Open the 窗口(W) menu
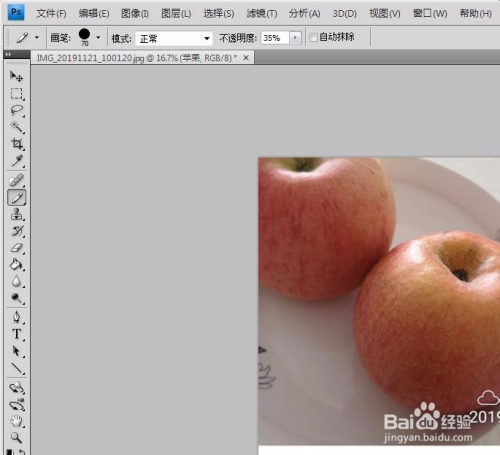 [x=430, y=14]
